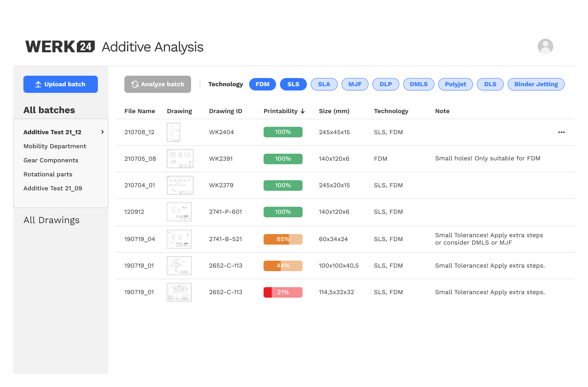588x387 pixels.
Task: Open the Gear Components batch
Action: pyautogui.click(x=51, y=160)
